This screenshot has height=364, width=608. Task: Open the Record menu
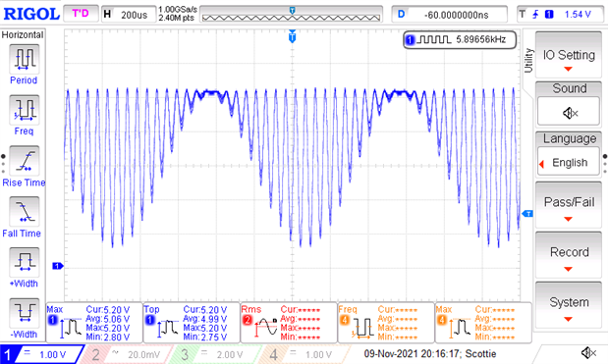(x=569, y=255)
